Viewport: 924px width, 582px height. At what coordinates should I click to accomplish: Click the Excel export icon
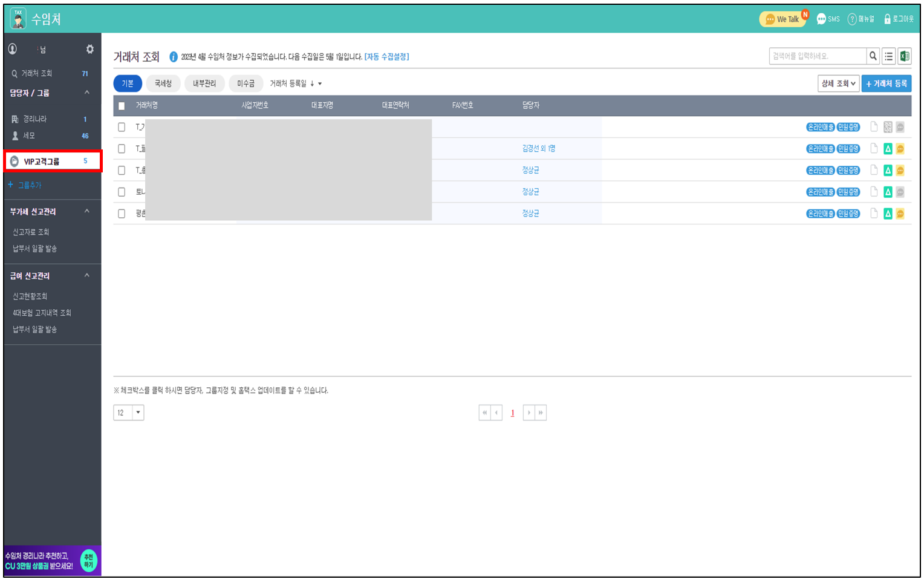click(904, 56)
